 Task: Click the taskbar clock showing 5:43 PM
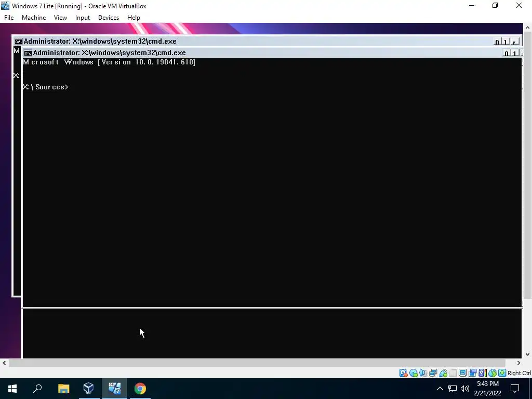point(487,389)
